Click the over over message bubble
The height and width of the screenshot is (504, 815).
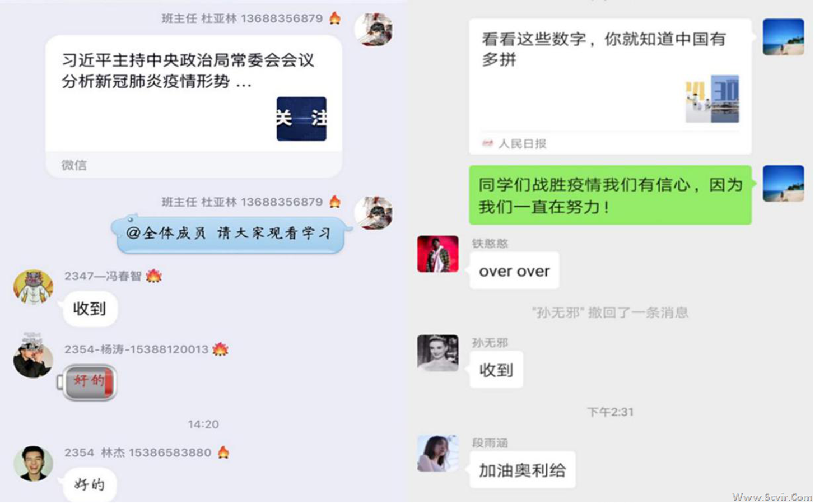[514, 270]
